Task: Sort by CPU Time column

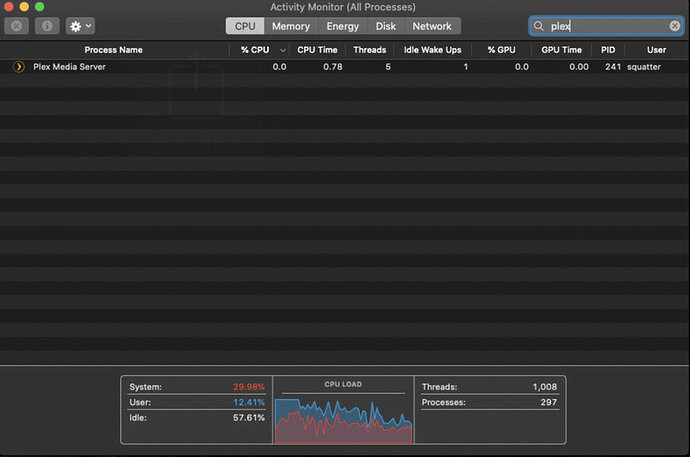Action: (317, 50)
